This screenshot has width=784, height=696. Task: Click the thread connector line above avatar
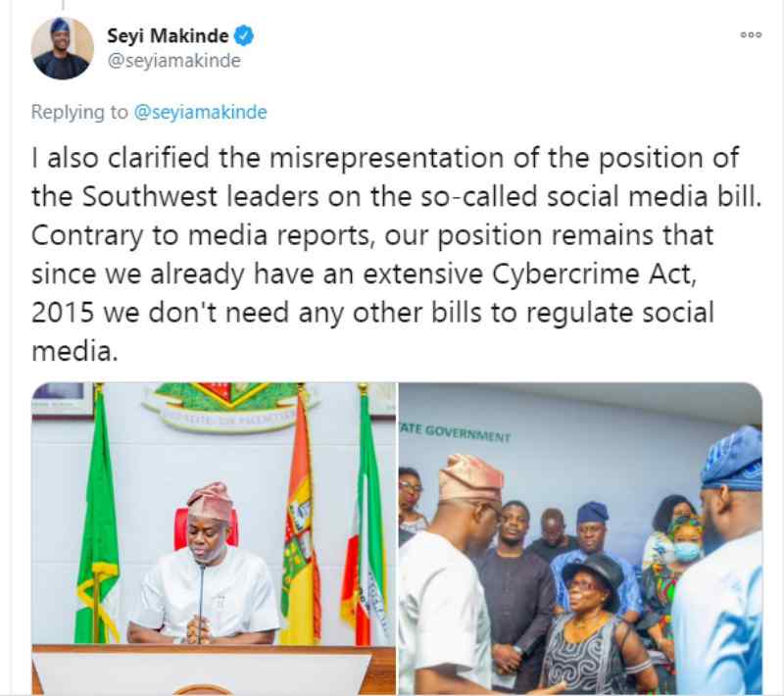(x=63, y=5)
